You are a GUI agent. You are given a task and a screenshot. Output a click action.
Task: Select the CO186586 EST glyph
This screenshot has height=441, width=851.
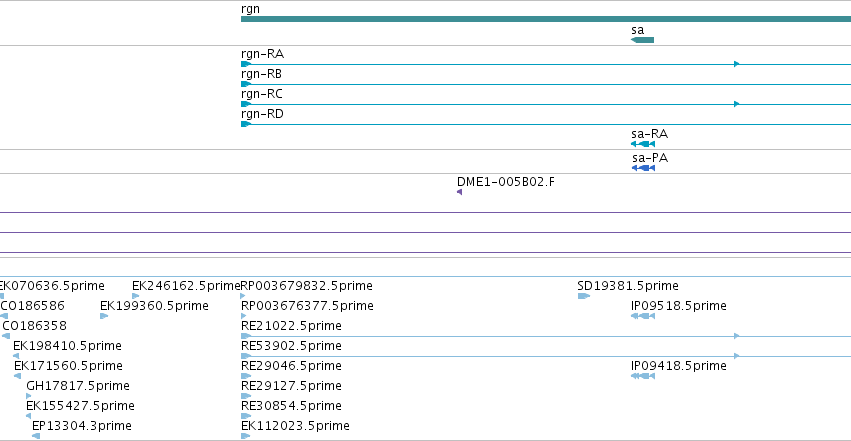click(4, 316)
